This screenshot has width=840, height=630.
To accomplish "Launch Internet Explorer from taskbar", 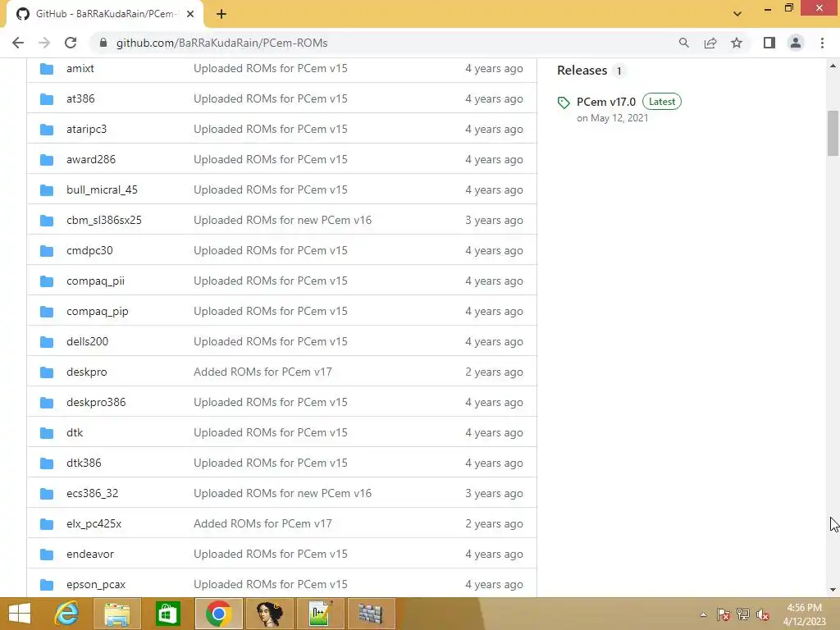I will [x=67, y=614].
